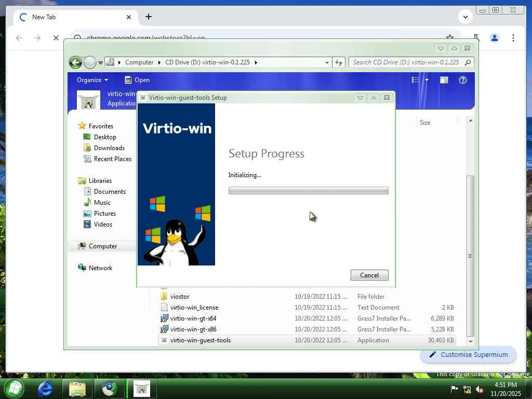Click the browser forward arrow
532x399 pixels.
(37, 38)
